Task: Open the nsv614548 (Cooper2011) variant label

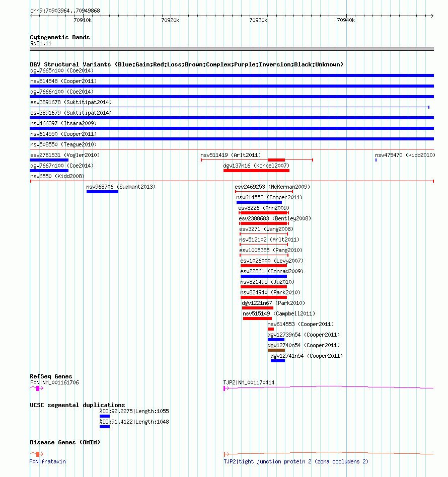Action: [x=63, y=81]
